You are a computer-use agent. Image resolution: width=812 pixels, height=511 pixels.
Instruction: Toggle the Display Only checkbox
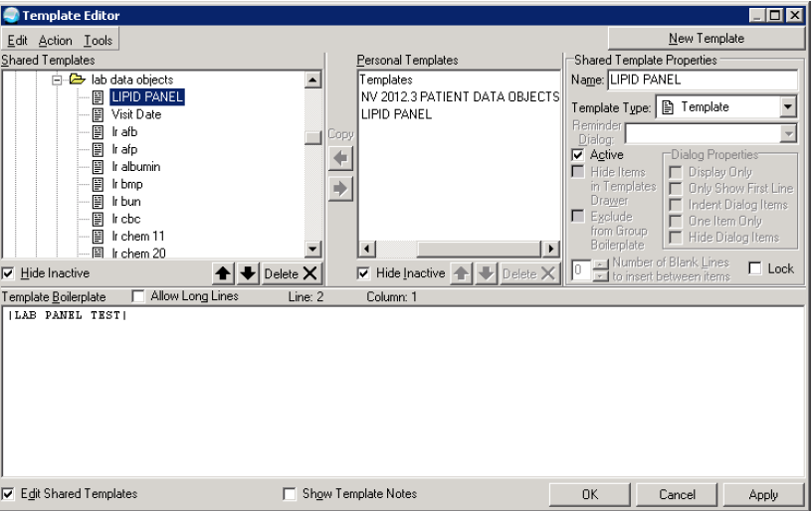pos(676,172)
